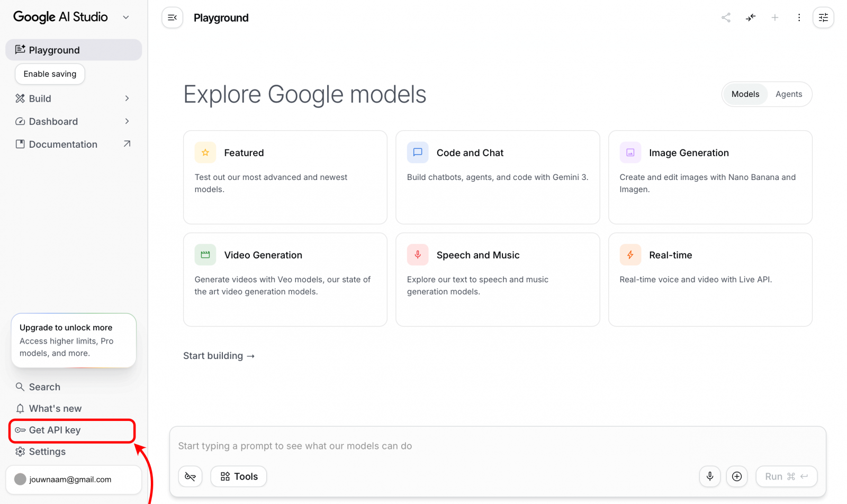Click the What's new bell icon
This screenshot has height=504, width=847.
point(20,409)
